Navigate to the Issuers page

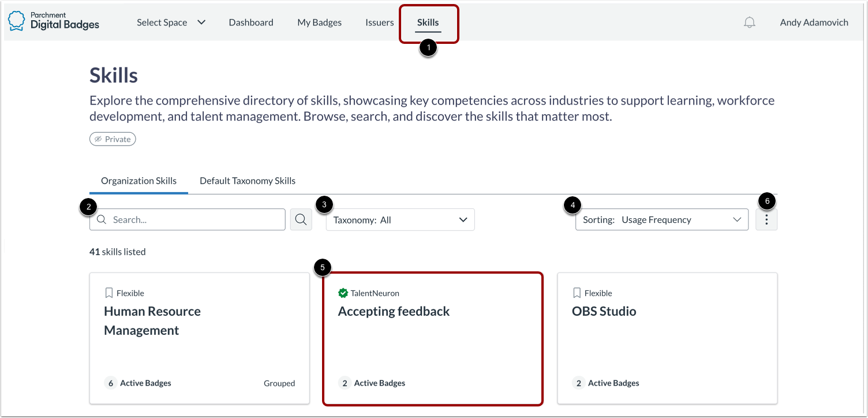click(x=379, y=23)
